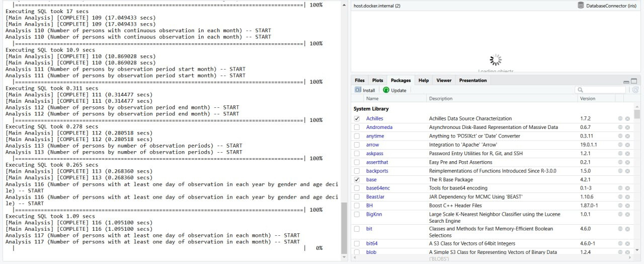Check the askpass package checkbox
The height and width of the screenshot is (264, 644).
point(357,153)
